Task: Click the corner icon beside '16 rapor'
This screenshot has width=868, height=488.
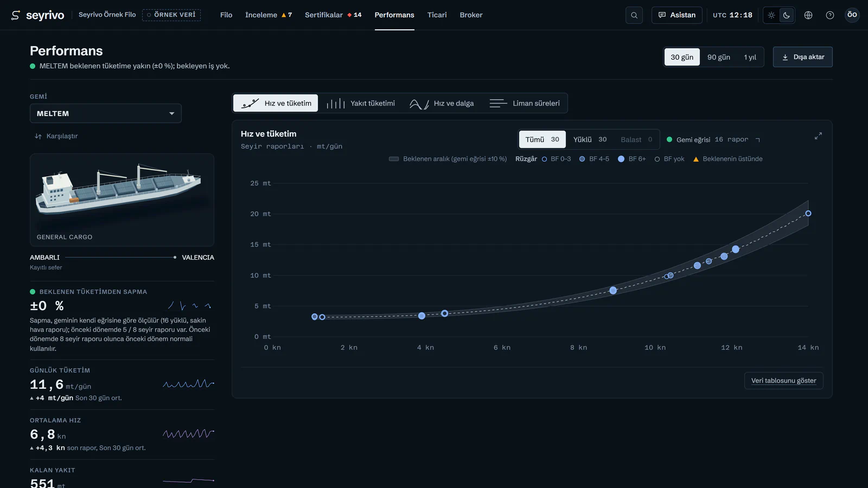Action: pyautogui.click(x=758, y=140)
